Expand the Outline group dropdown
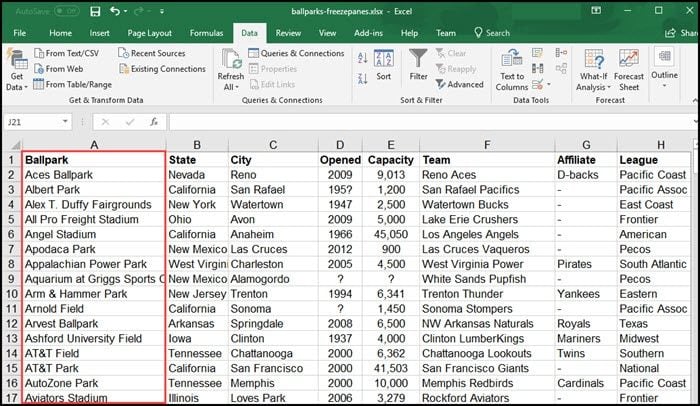Viewport: 700px width, 406px height. 664,85
